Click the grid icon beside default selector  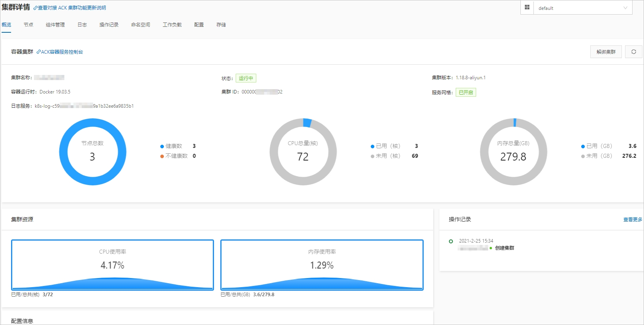click(x=527, y=7)
